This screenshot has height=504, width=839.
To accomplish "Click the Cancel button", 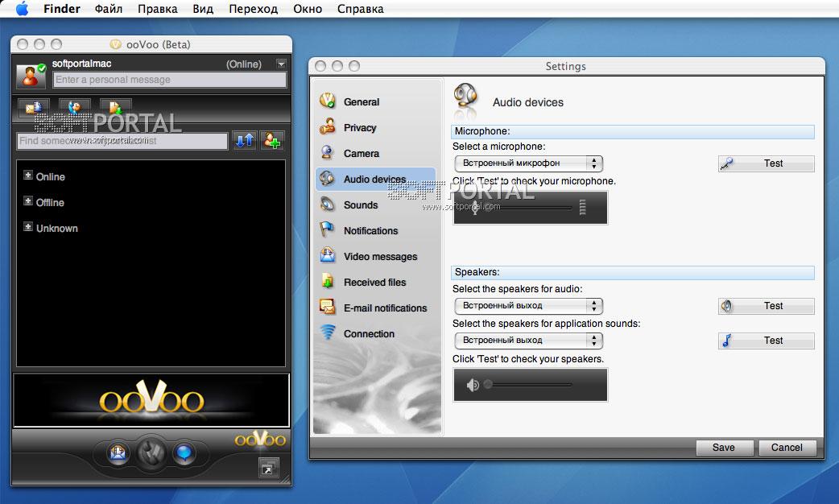I will tap(787, 448).
